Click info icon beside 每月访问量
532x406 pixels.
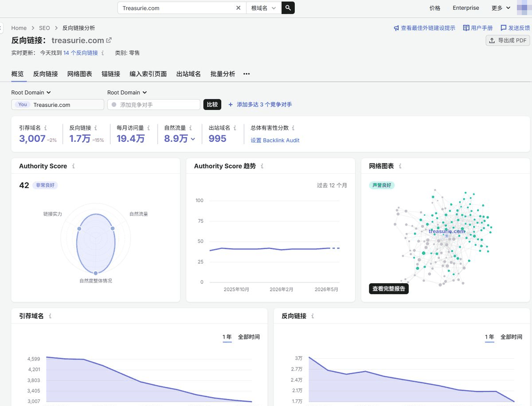pyautogui.click(x=149, y=128)
